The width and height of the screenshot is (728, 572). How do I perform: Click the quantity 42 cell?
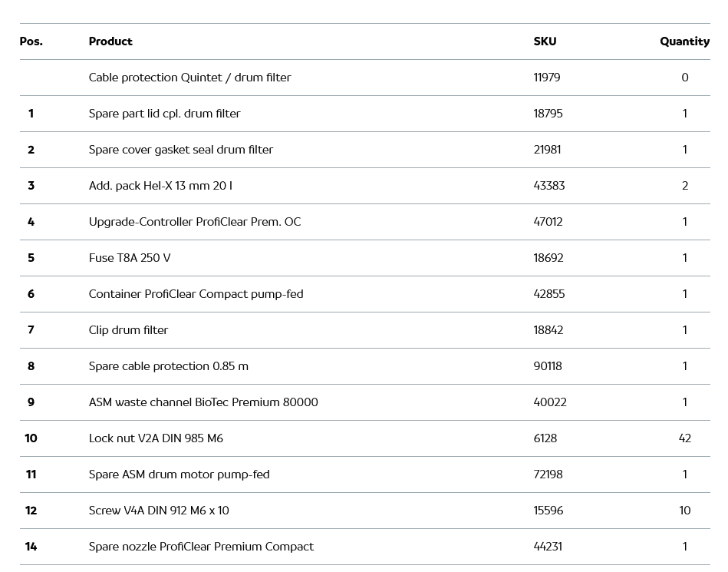point(684,438)
